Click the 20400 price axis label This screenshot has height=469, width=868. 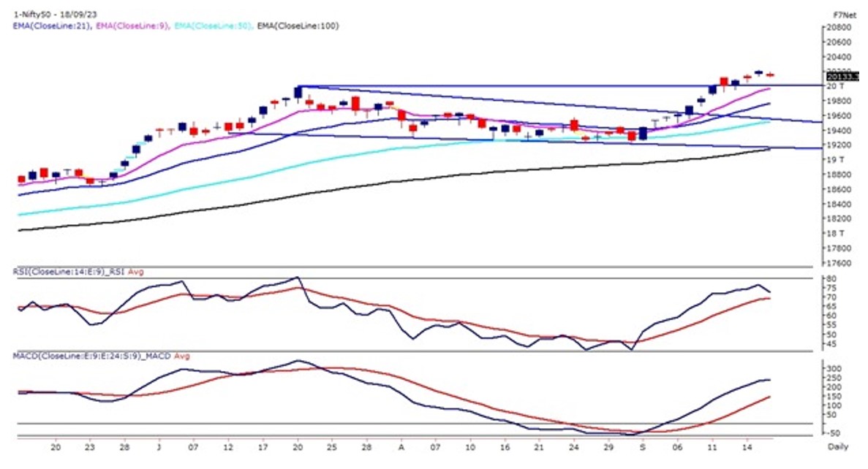[x=839, y=57]
